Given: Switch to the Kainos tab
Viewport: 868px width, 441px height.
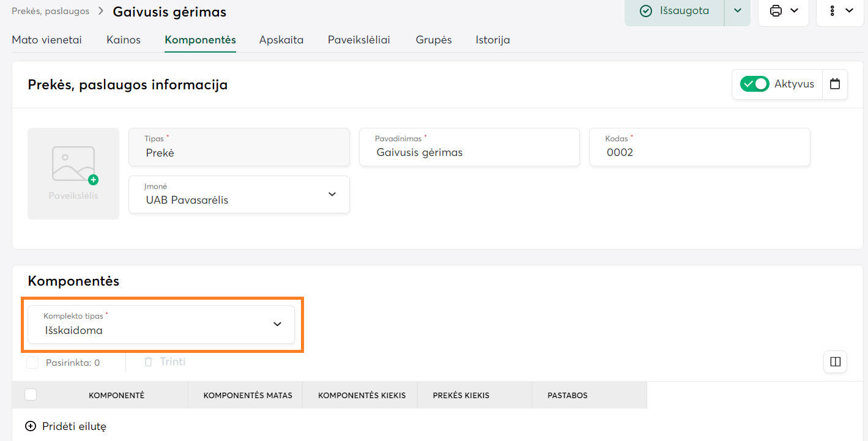Looking at the screenshot, I should click(124, 40).
